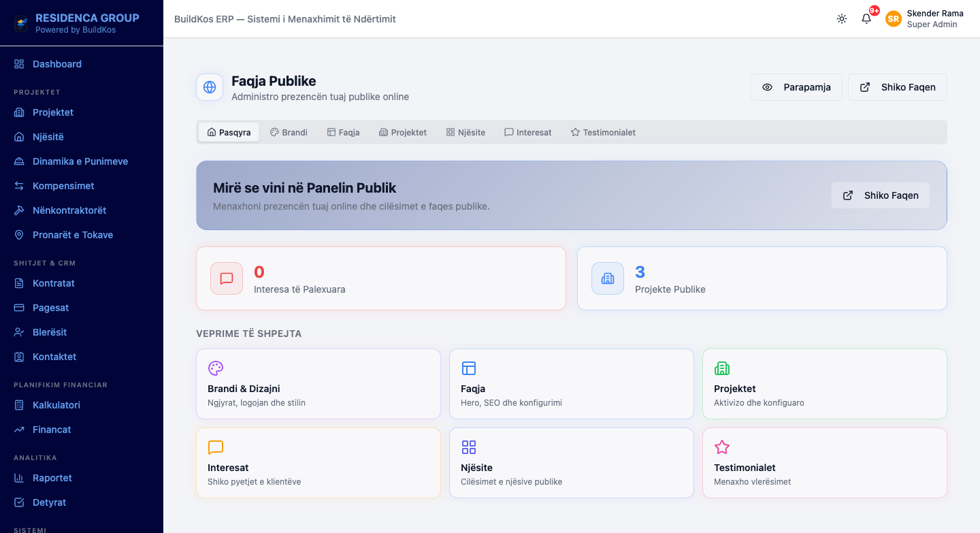
Task: Click the blue 3 project count
Action: (x=640, y=272)
